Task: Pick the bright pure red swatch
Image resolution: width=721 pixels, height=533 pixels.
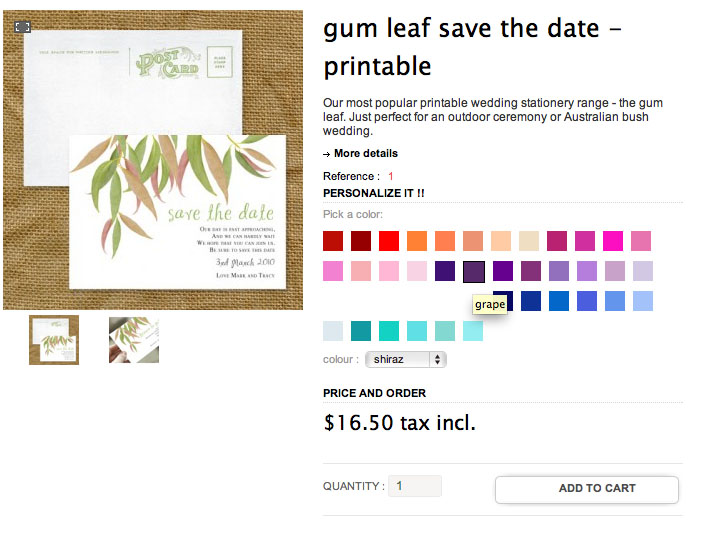Action: tap(389, 241)
